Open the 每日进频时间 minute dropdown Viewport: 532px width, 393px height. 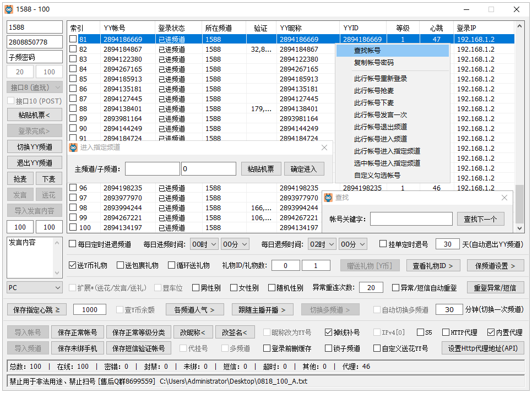[x=235, y=244]
